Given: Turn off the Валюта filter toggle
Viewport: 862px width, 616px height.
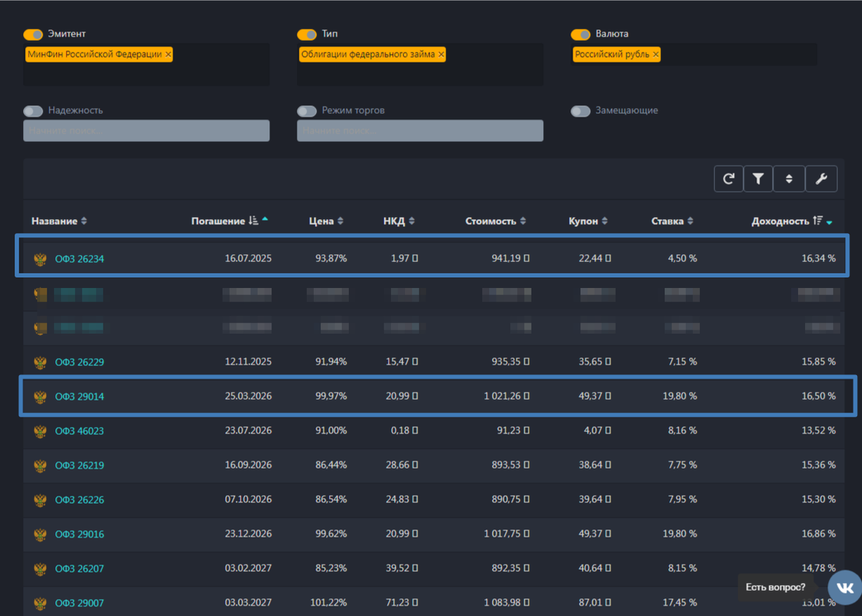Looking at the screenshot, I should 580,34.
